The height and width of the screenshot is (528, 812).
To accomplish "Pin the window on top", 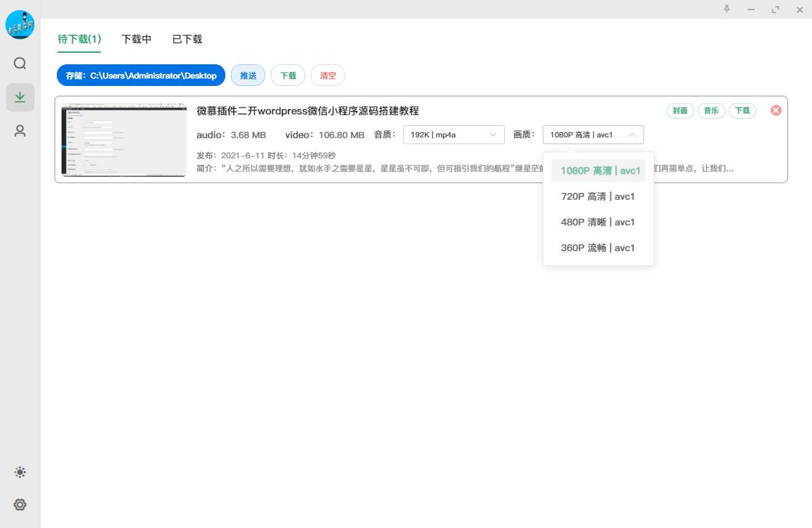I will click(727, 9).
